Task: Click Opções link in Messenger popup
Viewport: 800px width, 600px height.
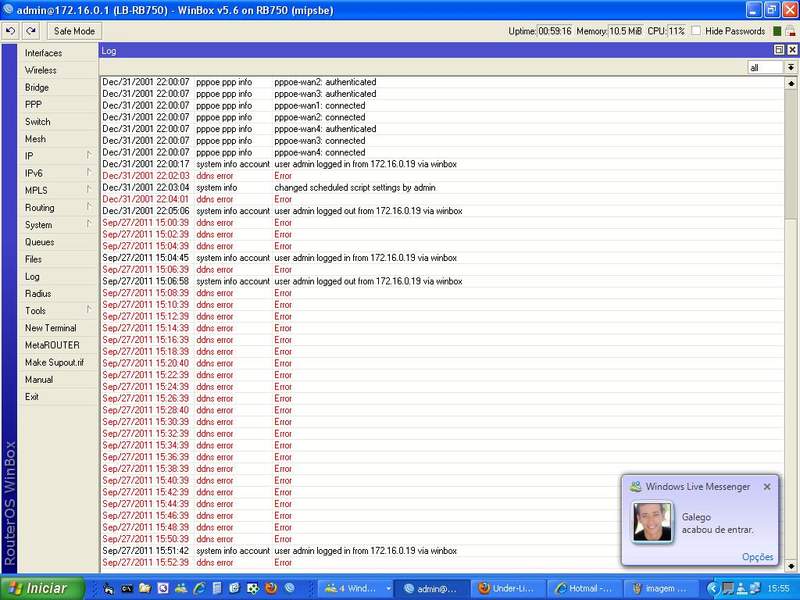Action: click(758, 557)
